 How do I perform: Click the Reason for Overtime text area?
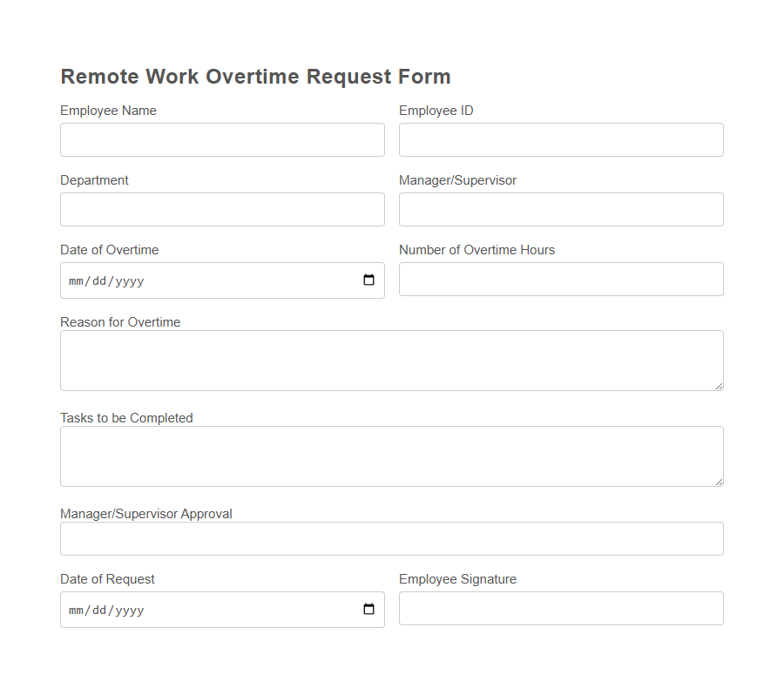[391, 360]
